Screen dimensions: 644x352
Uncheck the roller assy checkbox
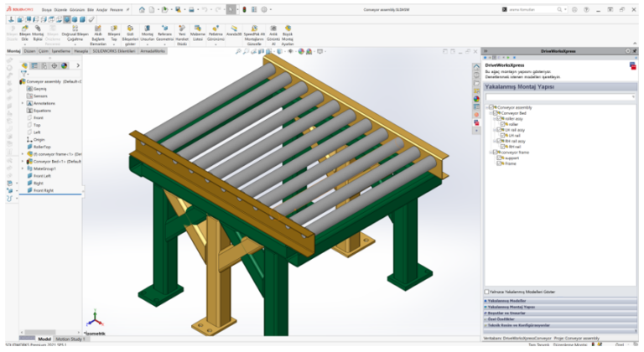click(500, 118)
